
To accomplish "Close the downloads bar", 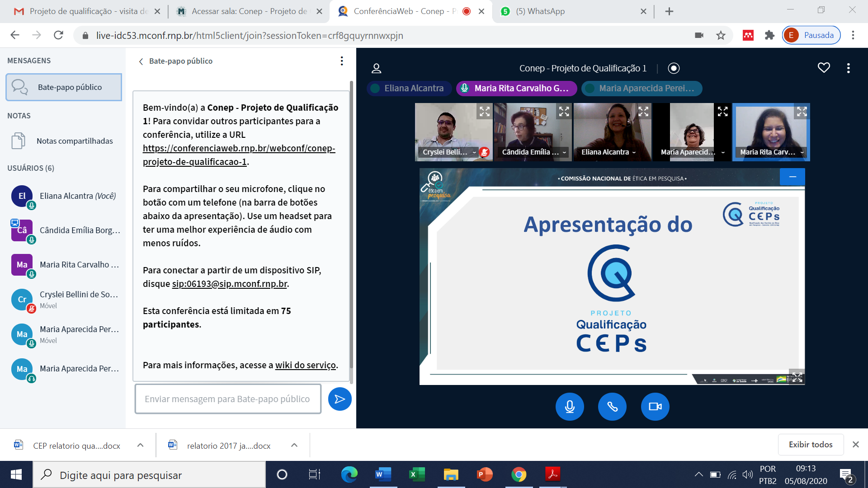I will click(855, 445).
